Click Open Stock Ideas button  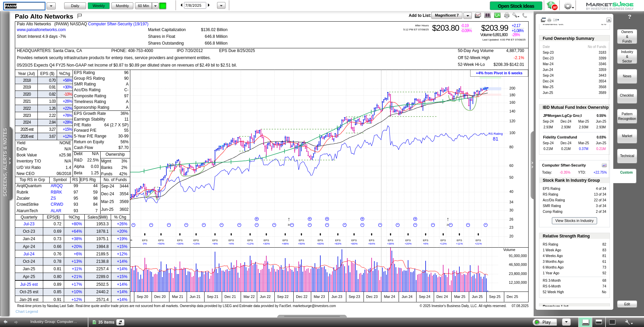(x=516, y=6)
